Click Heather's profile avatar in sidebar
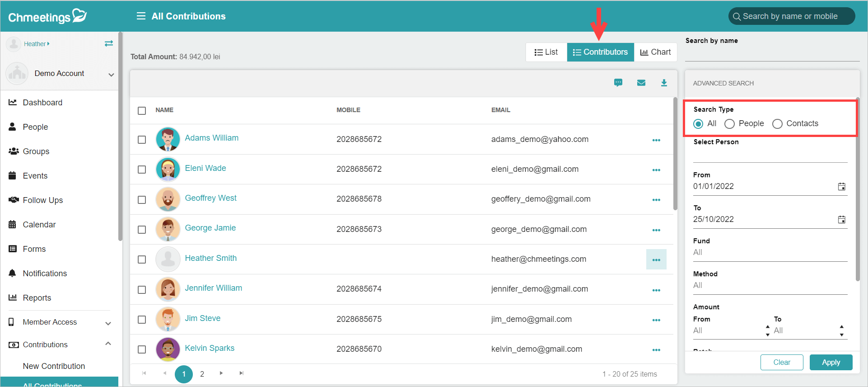 tap(14, 44)
